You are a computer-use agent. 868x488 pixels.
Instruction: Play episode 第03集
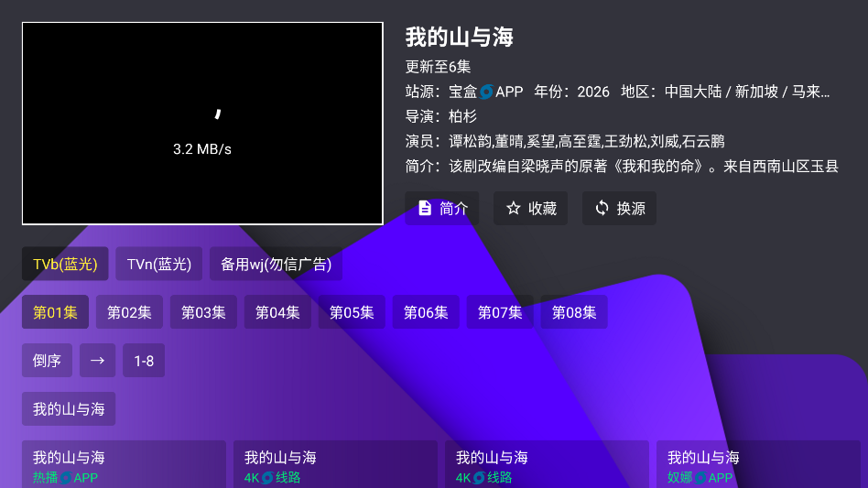tap(203, 312)
